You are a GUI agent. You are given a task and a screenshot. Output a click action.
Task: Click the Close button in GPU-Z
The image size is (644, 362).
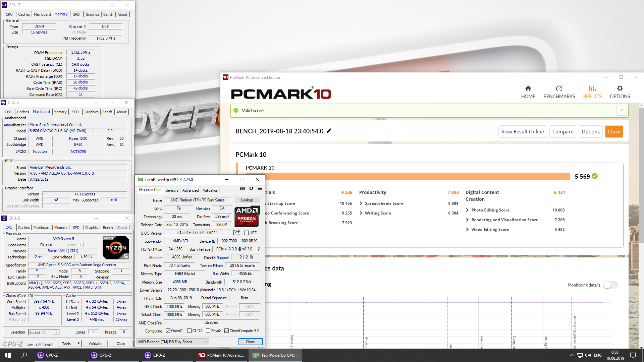[250, 342]
